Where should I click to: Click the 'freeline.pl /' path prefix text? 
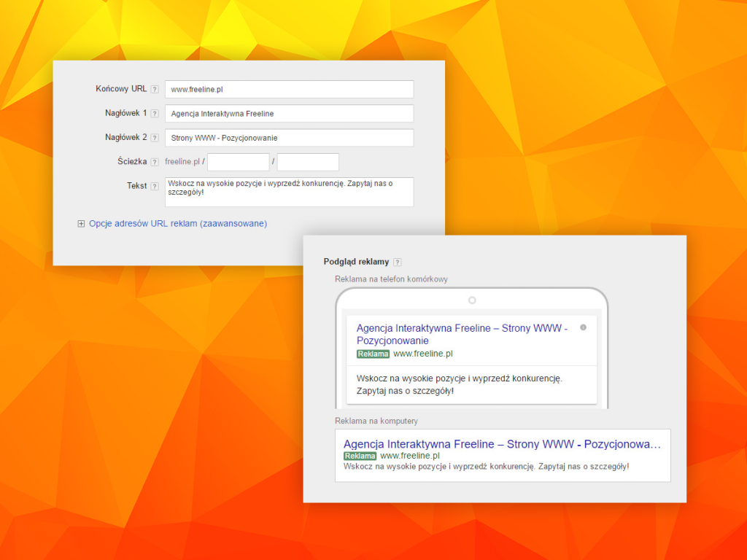[x=185, y=161]
